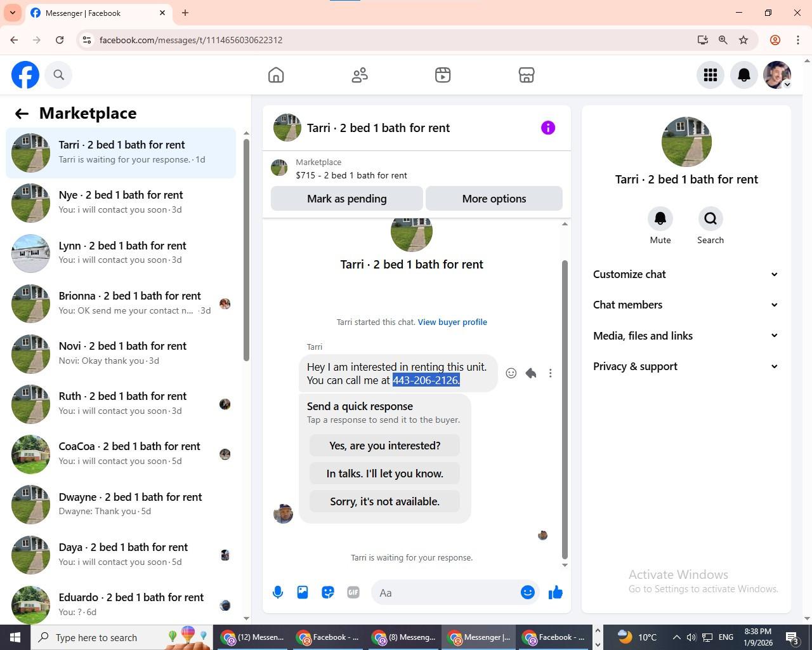Send quick reply 'Sorry, it's not available.'
812x650 pixels.
pyautogui.click(x=384, y=501)
